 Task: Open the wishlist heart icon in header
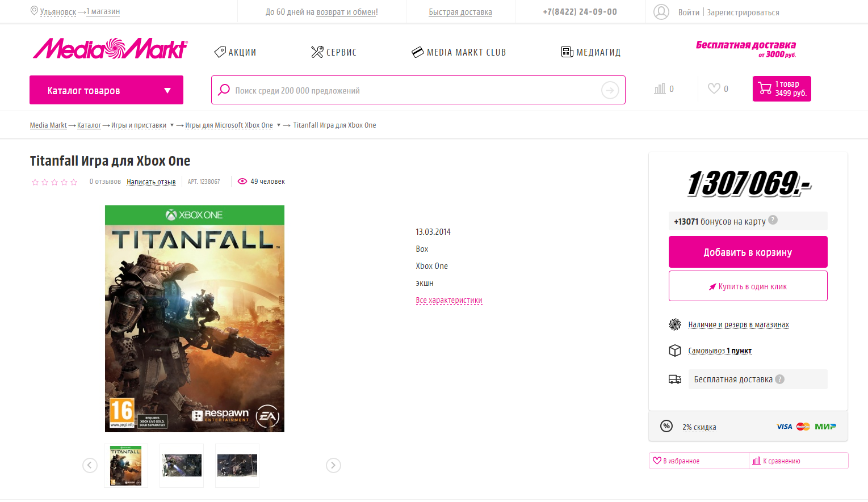pyautogui.click(x=714, y=88)
